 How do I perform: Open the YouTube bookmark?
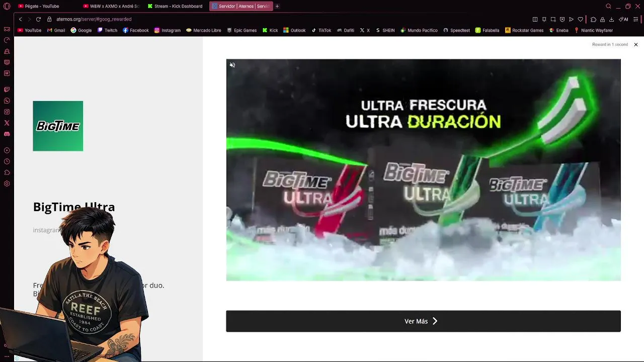point(29,30)
